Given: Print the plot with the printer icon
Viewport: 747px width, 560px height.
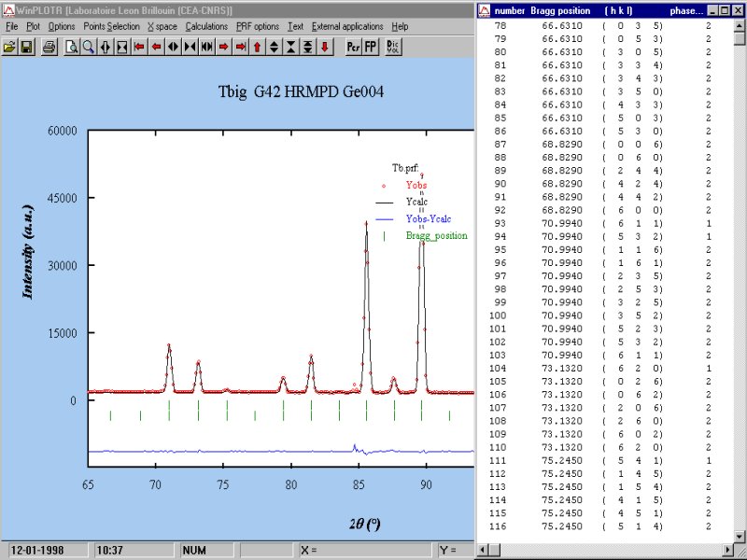Looking at the screenshot, I should [x=49, y=46].
